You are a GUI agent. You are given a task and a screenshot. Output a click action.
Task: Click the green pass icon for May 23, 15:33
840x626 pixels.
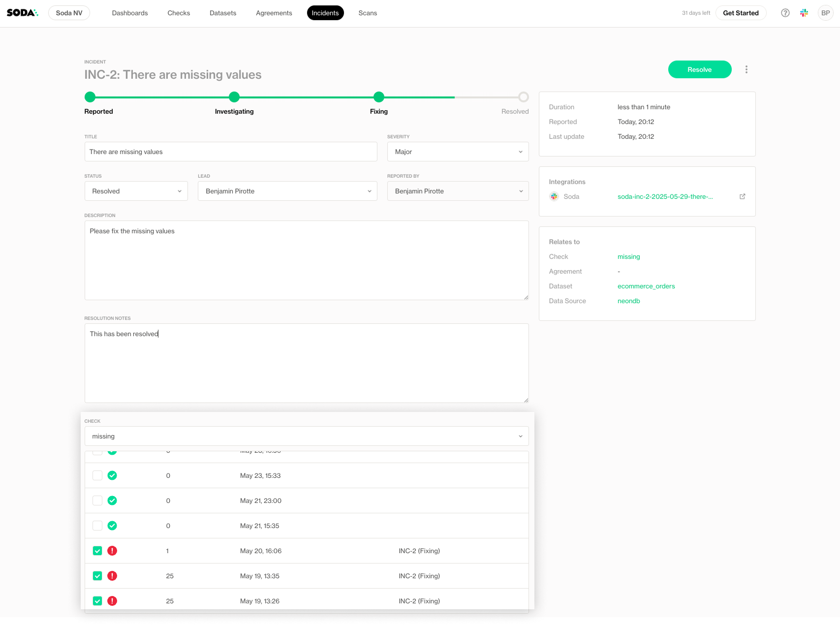112,475
